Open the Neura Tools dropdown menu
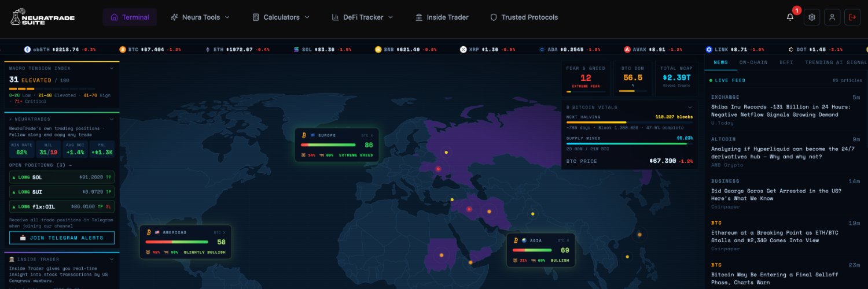Viewport: 868px width, 289px height. tap(200, 17)
